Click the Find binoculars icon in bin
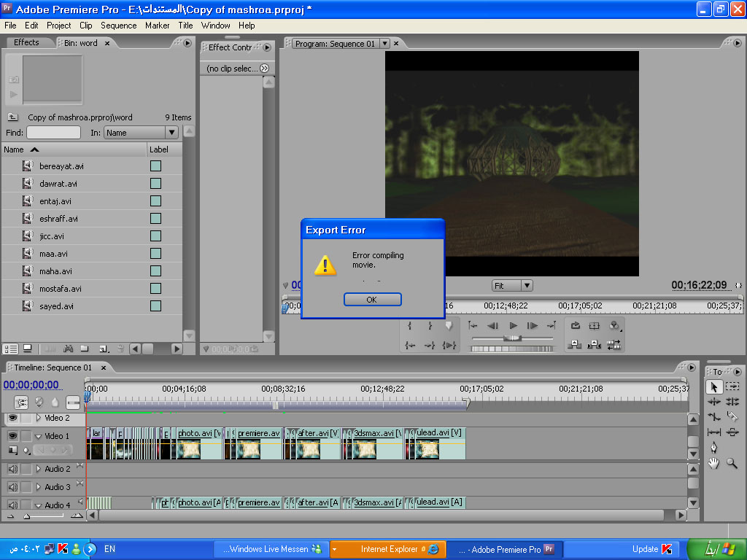The height and width of the screenshot is (560, 747). coord(68,349)
